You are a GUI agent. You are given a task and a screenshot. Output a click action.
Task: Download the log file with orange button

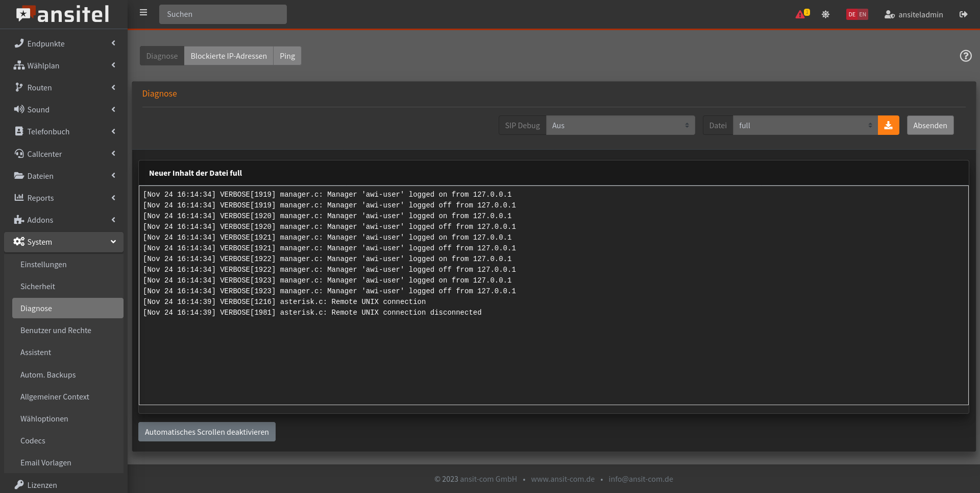click(888, 126)
